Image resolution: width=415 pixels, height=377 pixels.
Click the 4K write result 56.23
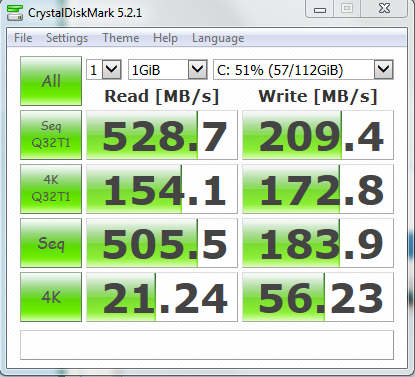pos(318,297)
